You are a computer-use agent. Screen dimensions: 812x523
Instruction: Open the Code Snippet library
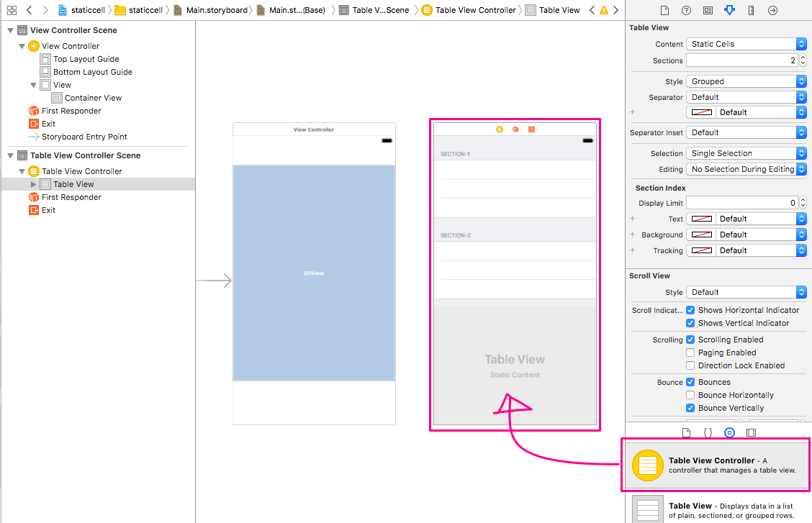708,432
